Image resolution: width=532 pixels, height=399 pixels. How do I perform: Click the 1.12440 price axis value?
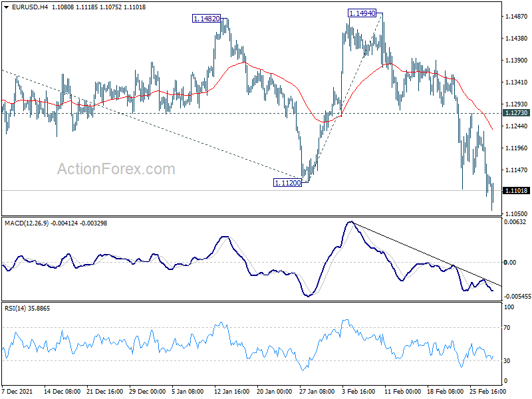(x=516, y=126)
